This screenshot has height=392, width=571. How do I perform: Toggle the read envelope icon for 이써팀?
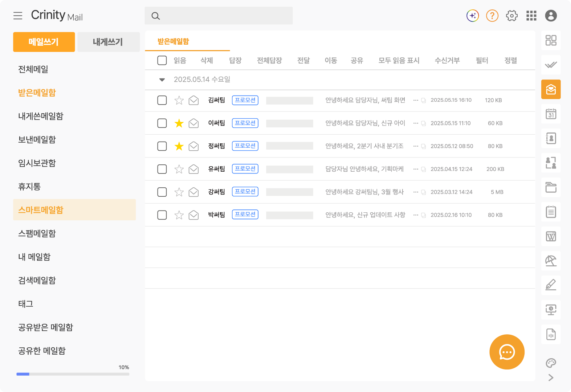coord(194,123)
